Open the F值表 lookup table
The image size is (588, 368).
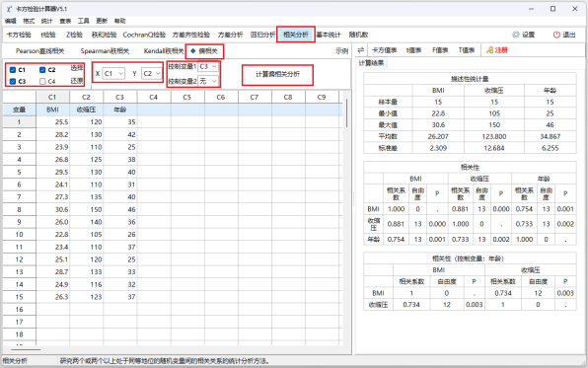click(440, 50)
